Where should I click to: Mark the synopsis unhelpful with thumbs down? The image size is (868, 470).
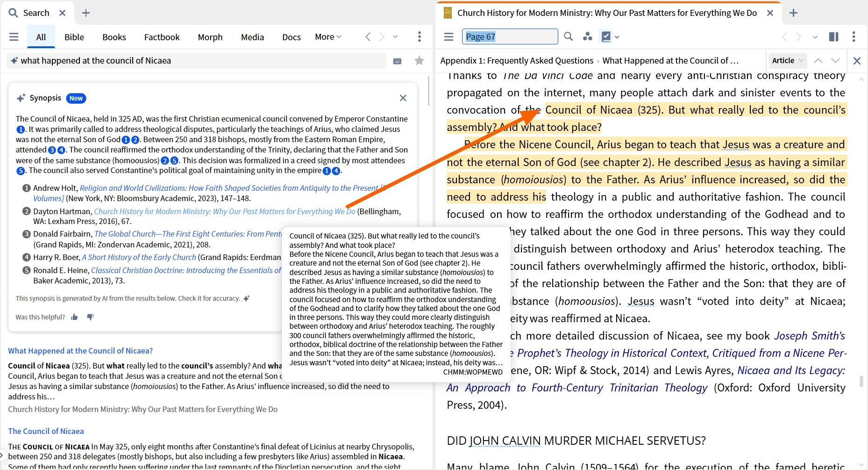[90, 317]
